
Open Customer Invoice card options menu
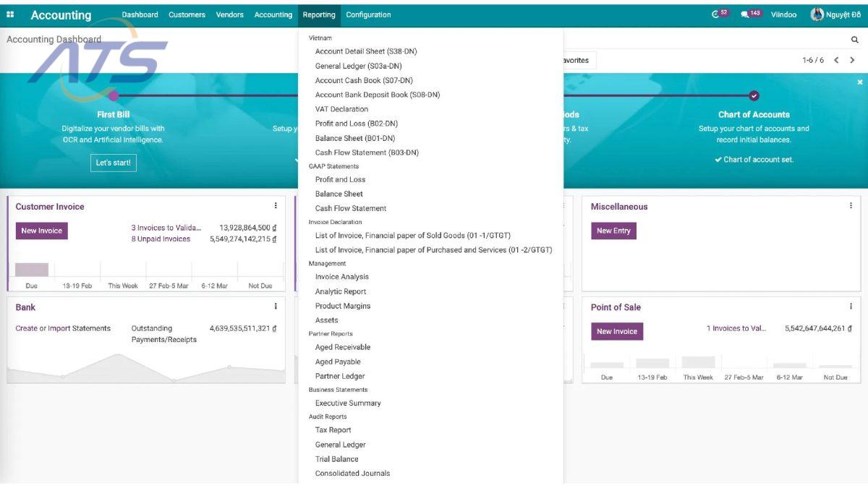[276, 206]
